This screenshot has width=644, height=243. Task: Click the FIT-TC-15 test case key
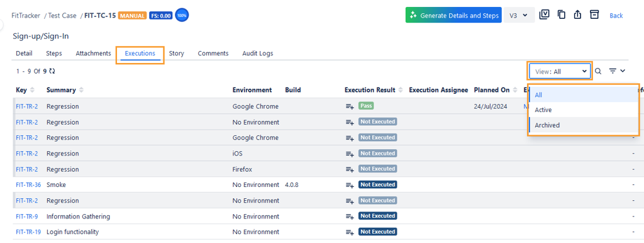pyautogui.click(x=100, y=16)
